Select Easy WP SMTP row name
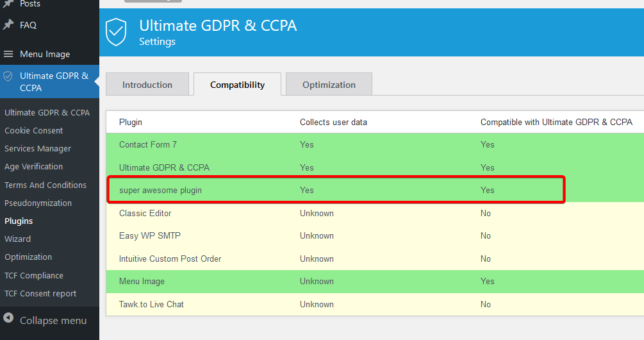Screen dimensions: 644x340 click(150, 235)
